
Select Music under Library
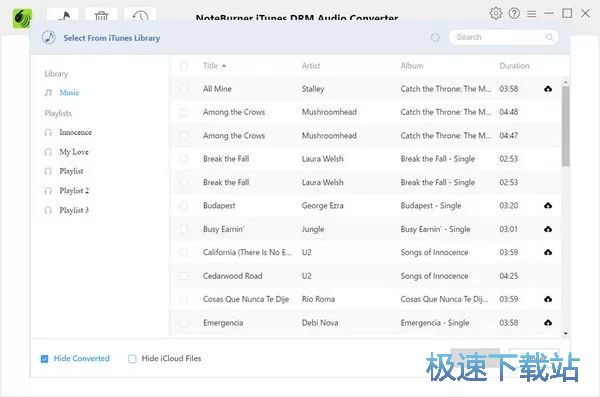tap(69, 92)
